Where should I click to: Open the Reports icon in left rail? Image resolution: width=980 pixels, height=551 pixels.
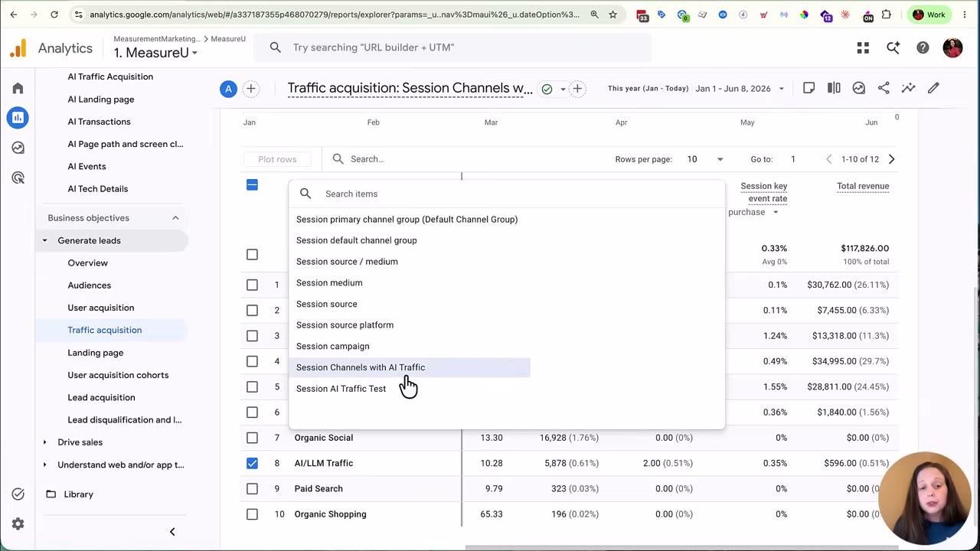pos(18,117)
